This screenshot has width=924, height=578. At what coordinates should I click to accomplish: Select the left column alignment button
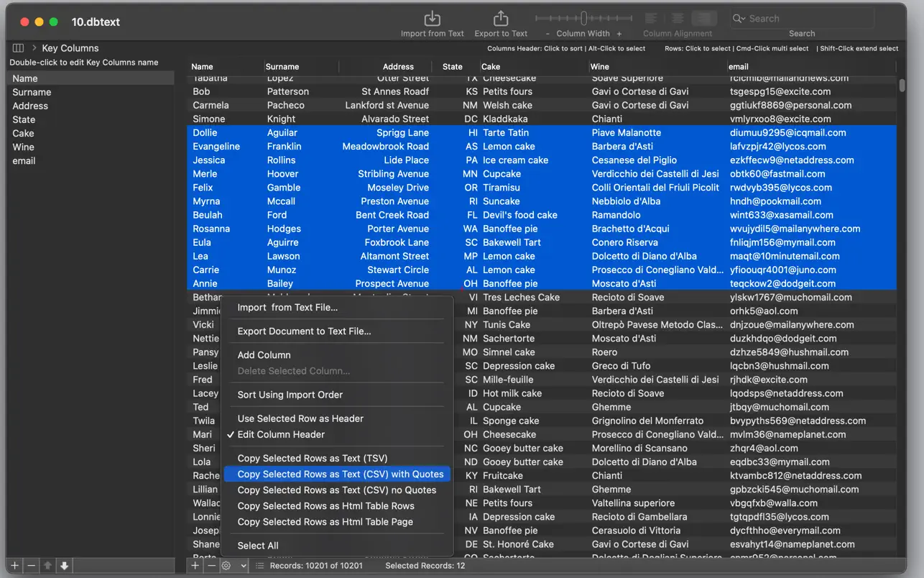[651, 19]
